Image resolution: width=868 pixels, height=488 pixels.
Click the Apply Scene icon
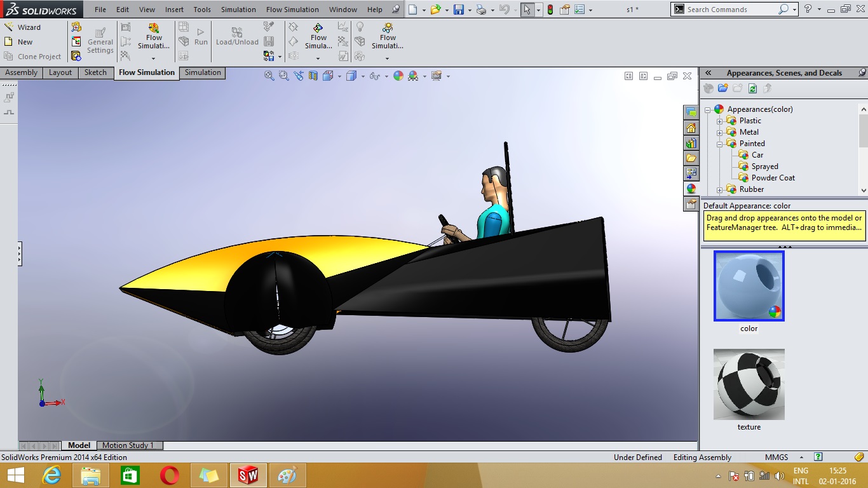[413, 76]
